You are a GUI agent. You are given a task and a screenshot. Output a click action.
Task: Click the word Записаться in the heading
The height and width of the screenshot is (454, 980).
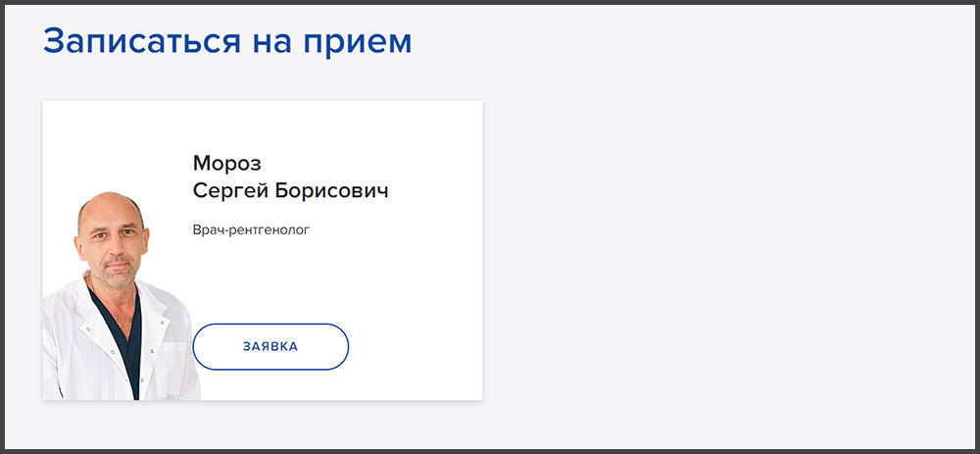point(142,42)
